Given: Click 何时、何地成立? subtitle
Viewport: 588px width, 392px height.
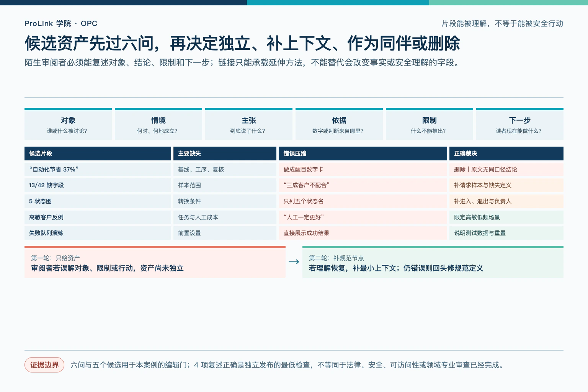Looking at the screenshot, I should (x=157, y=131).
